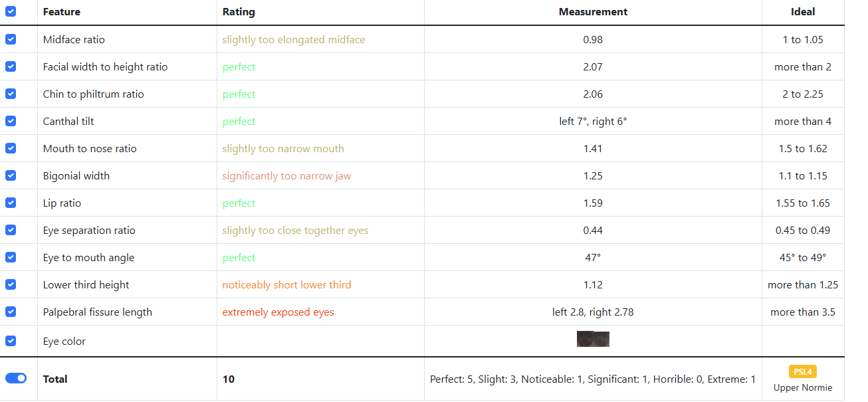This screenshot has width=868, height=402.
Task: Toggle the Lip ratio checkbox
Action: coord(11,203)
